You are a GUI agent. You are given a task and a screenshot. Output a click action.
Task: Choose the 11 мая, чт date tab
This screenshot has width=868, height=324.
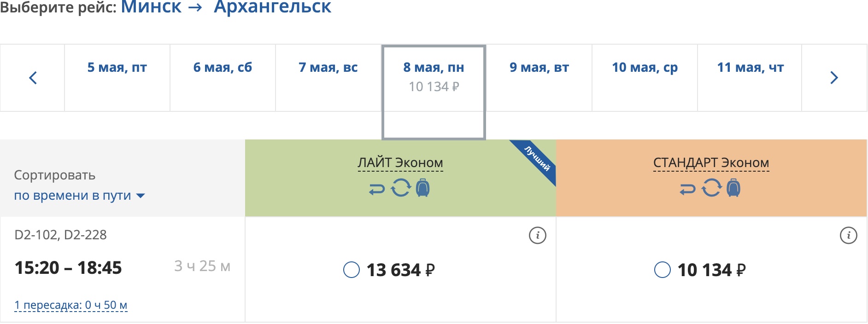tap(750, 68)
